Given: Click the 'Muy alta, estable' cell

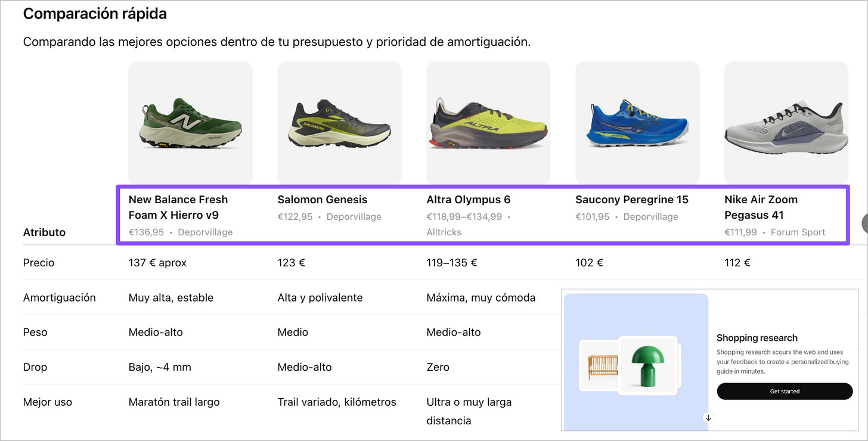Looking at the screenshot, I should click(171, 297).
